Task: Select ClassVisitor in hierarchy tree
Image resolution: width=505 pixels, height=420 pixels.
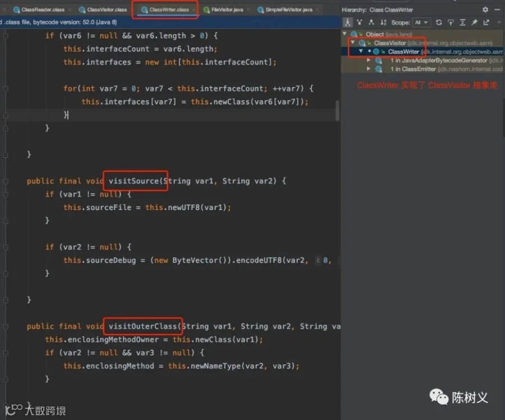Action: pyautogui.click(x=390, y=43)
